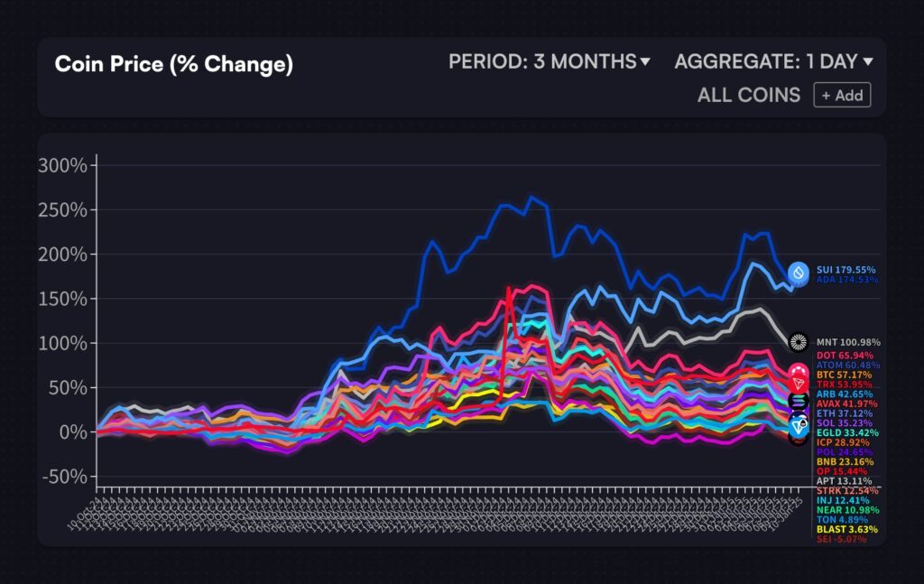Select the ADA 174.53% legend label
The width and height of the screenshot is (924, 584).
pos(846,279)
